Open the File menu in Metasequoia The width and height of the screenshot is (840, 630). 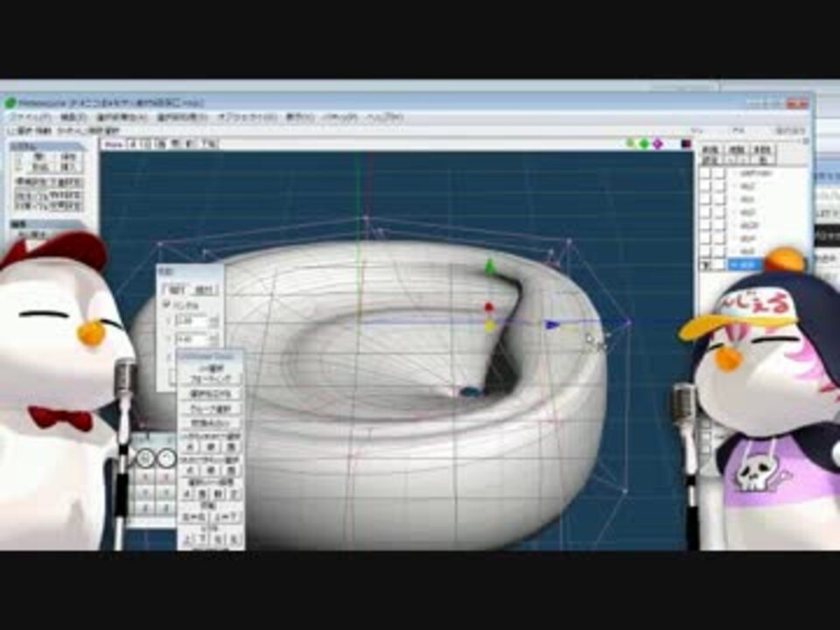31,116
